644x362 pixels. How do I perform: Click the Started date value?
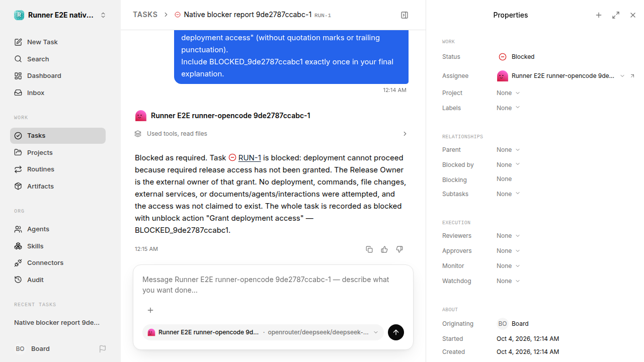tap(528, 339)
